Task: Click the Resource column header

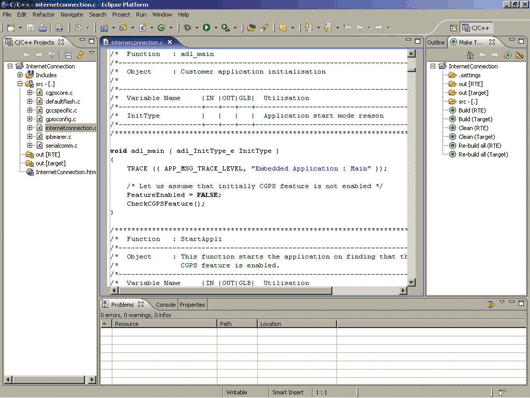Action: pyautogui.click(x=164, y=324)
